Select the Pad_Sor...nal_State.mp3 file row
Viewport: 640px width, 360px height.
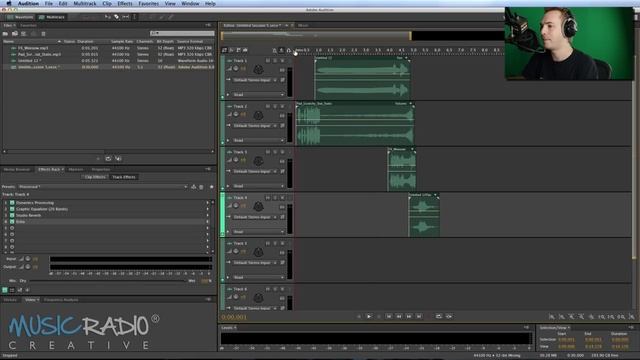click(109, 54)
